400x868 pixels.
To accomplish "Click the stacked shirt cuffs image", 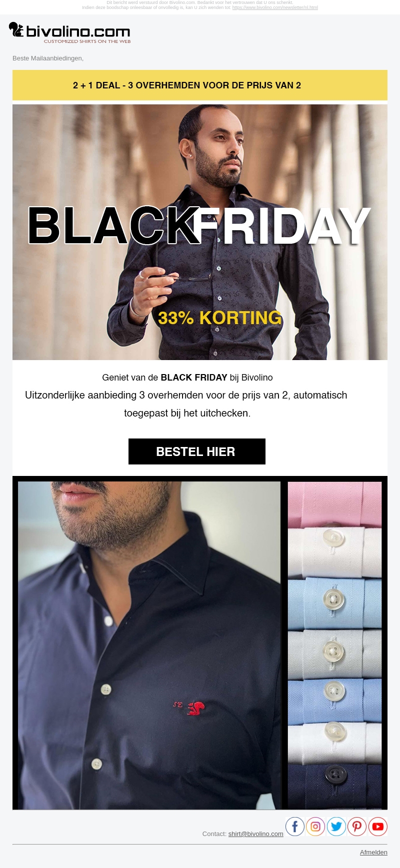I will click(334, 645).
